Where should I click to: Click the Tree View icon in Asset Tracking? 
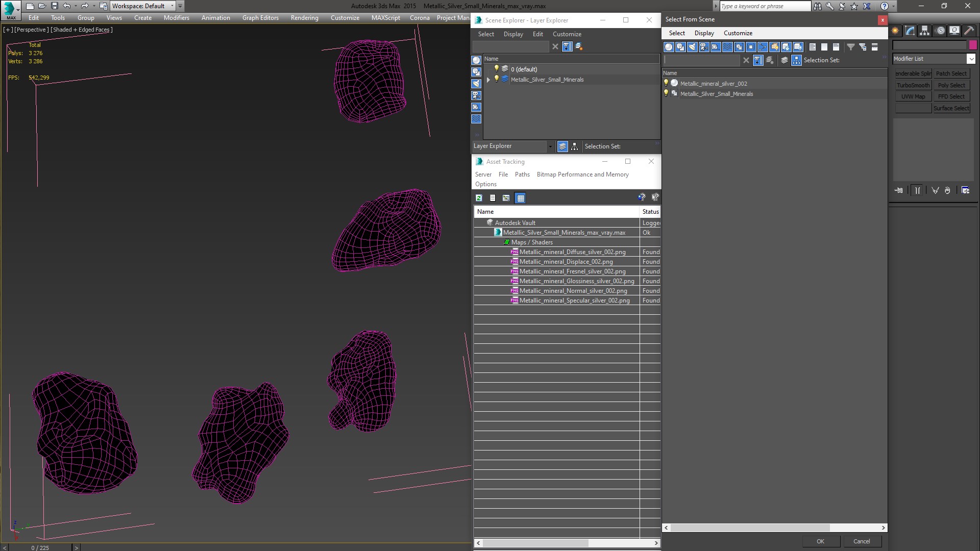[x=506, y=198]
